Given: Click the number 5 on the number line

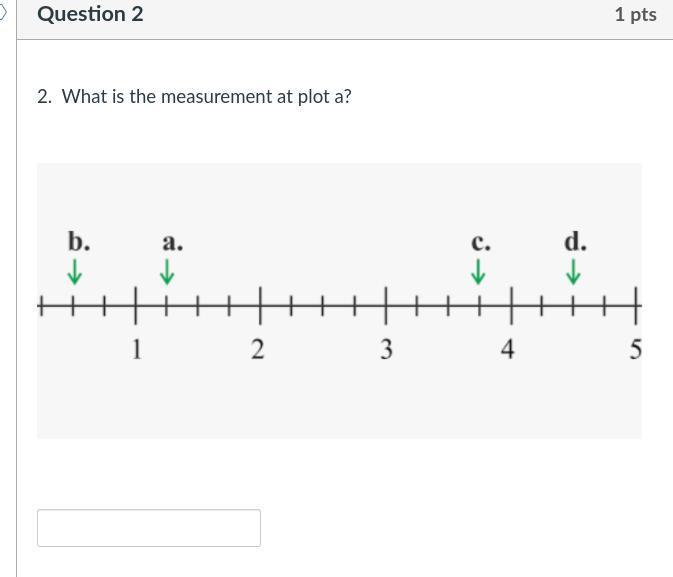Looking at the screenshot, I should (635, 349).
